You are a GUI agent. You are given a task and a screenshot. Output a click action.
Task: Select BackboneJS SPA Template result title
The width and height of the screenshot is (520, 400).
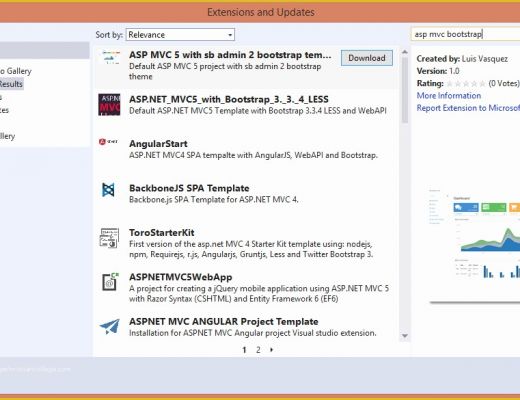(x=189, y=188)
